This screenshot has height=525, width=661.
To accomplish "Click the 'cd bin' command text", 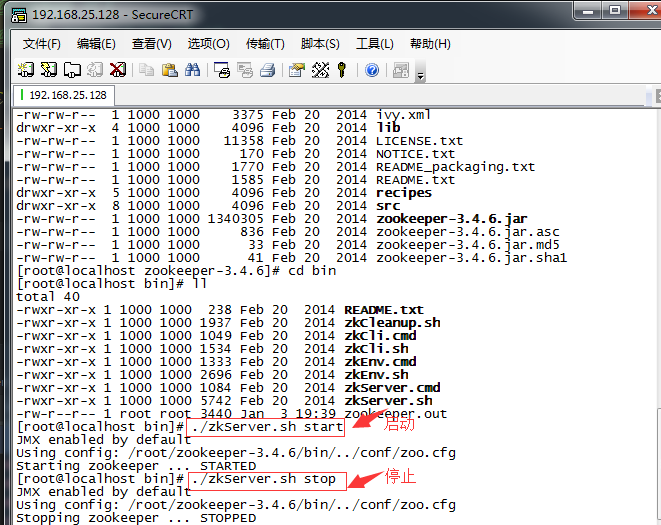I will click(x=312, y=271).
